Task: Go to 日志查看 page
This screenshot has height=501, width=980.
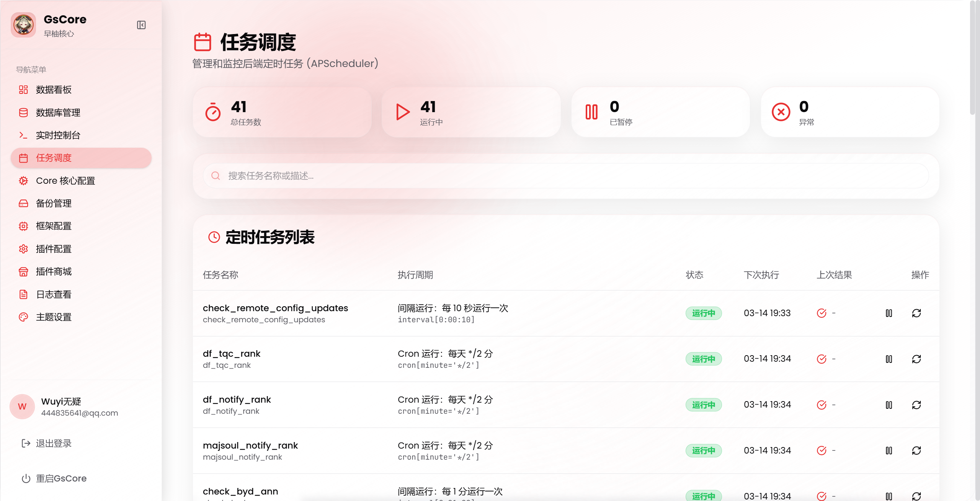Action: point(54,294)
